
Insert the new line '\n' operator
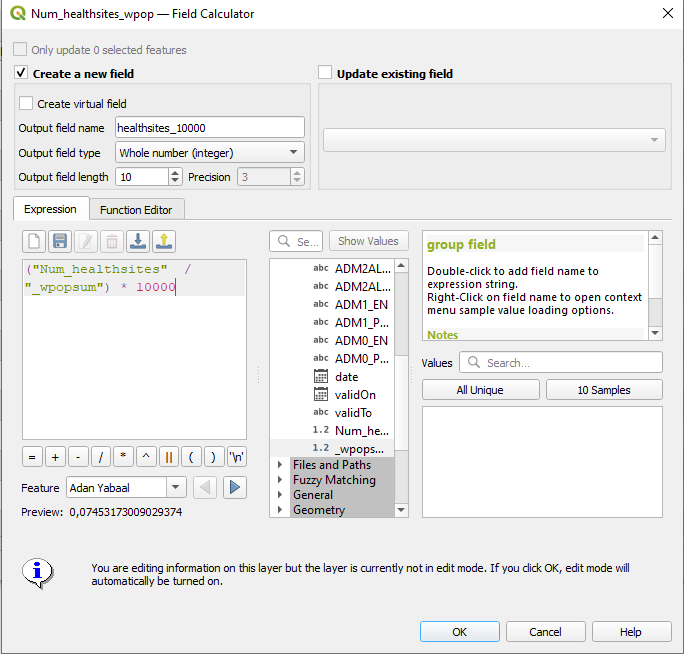(x=237, y=457)
